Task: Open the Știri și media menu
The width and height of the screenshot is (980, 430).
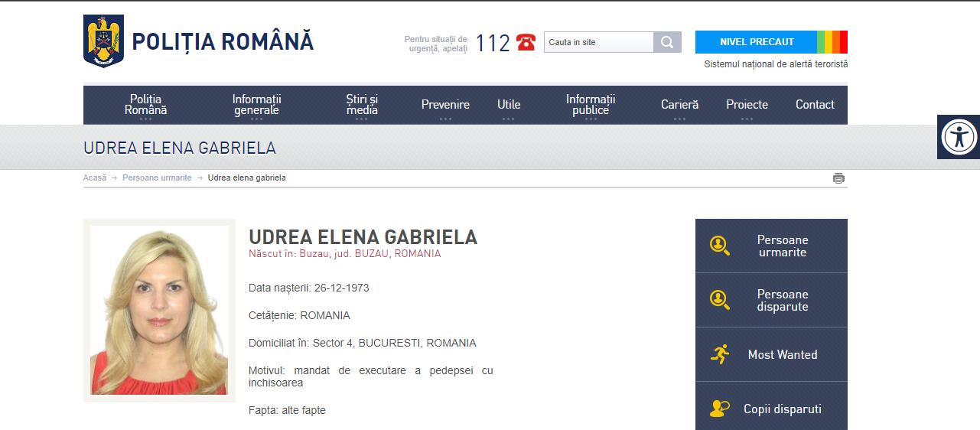Action: pyautogui.click(x=362, y=105)
